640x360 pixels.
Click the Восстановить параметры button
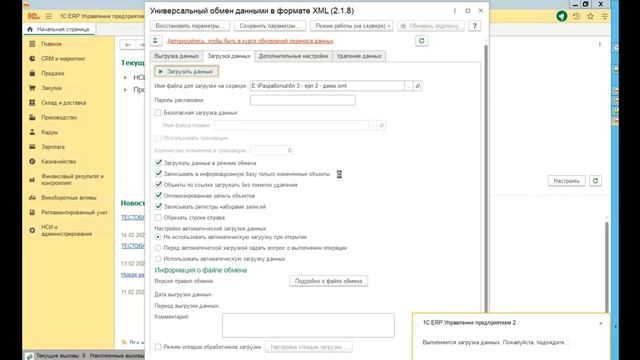pyautogui.click(x=190, y=26)
